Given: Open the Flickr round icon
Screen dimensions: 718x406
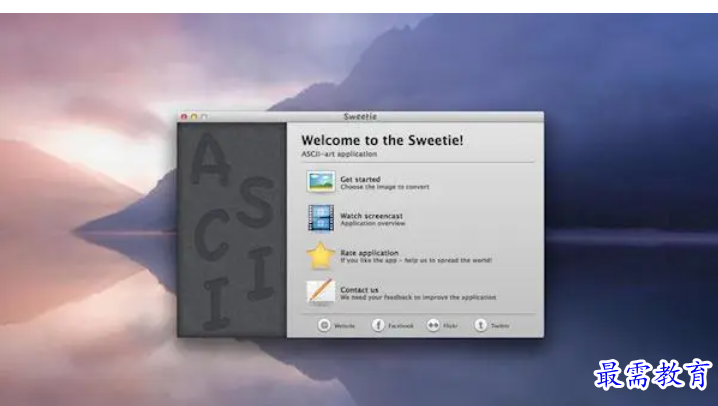Looking at the screenshot, I should tap(433, 325).
